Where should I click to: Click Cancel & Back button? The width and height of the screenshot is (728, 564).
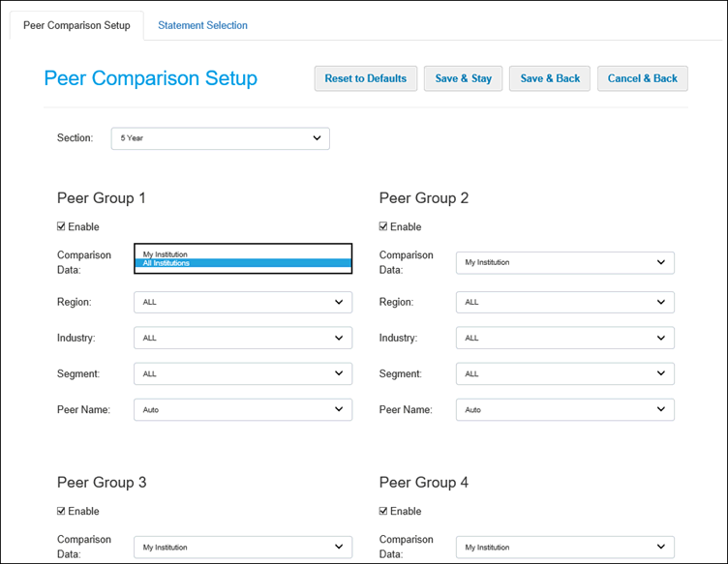pos(642,78)
